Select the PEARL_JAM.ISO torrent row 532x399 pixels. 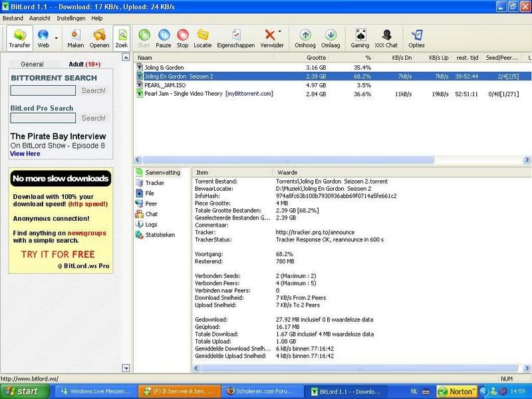(332, 85)
